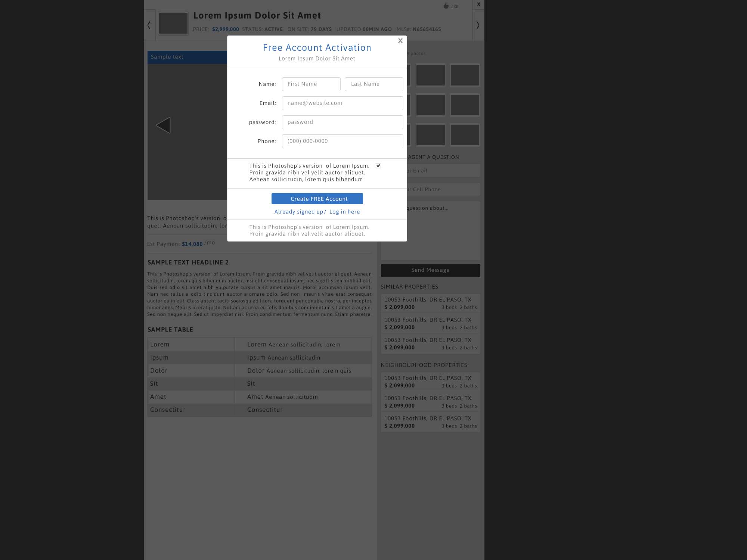The width and height of the screenshot is (747, 560).
Task: Click the 'Lorem Ipsum Dolor Sit Amet' page title
Action: (257, 16)
